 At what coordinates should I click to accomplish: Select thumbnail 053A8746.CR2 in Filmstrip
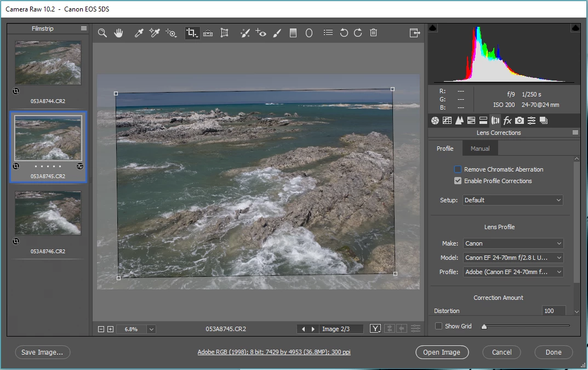click(48, 213)
